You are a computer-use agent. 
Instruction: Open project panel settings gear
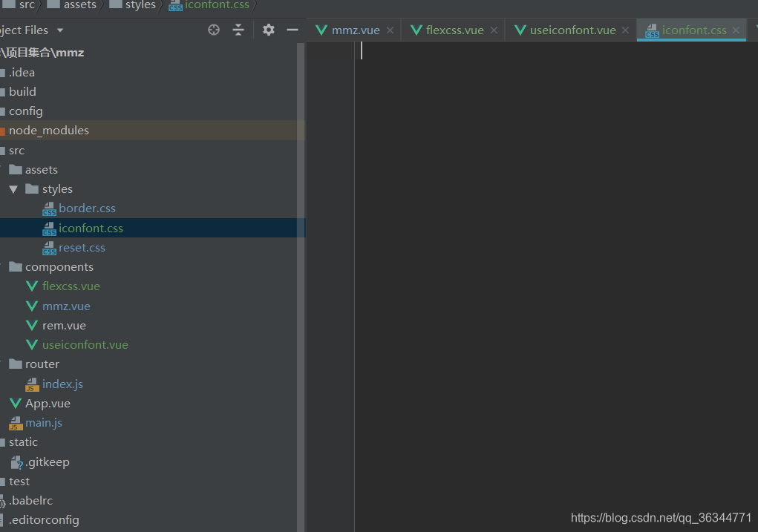[x=268, y=30]
